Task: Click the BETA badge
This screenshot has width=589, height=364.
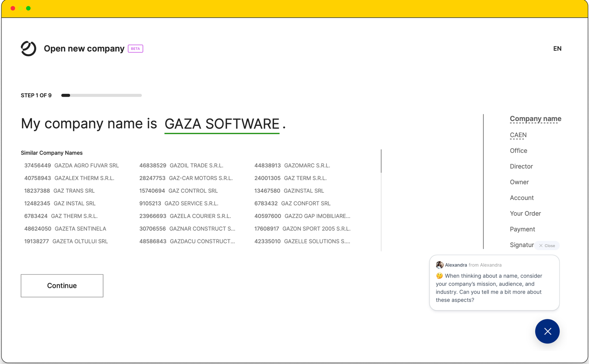Action: pos(135,49)
